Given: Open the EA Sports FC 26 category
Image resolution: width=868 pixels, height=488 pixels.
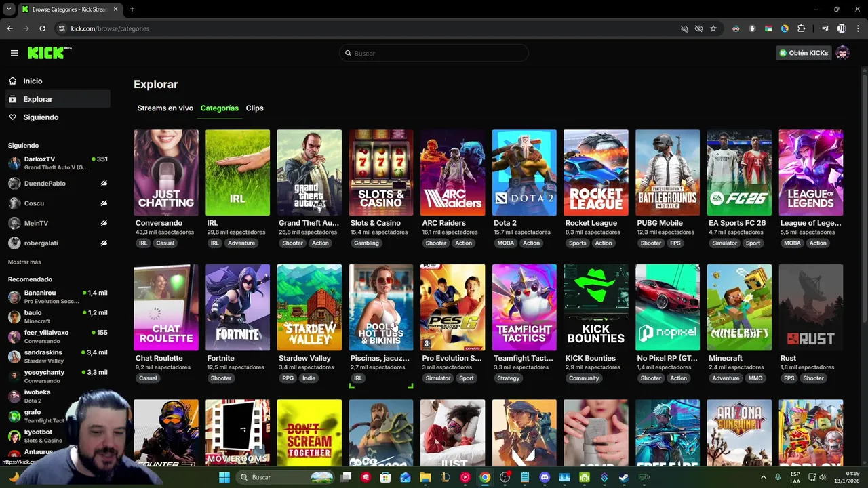Looking at the screenshot, I should tap(739, 172).
